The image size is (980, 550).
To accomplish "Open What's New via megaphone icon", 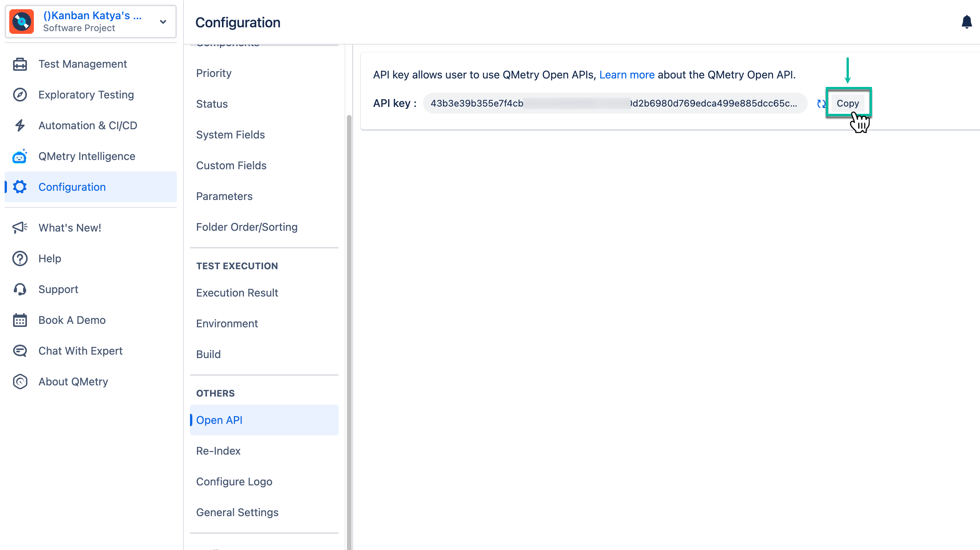I will click(x=19, y=227).
